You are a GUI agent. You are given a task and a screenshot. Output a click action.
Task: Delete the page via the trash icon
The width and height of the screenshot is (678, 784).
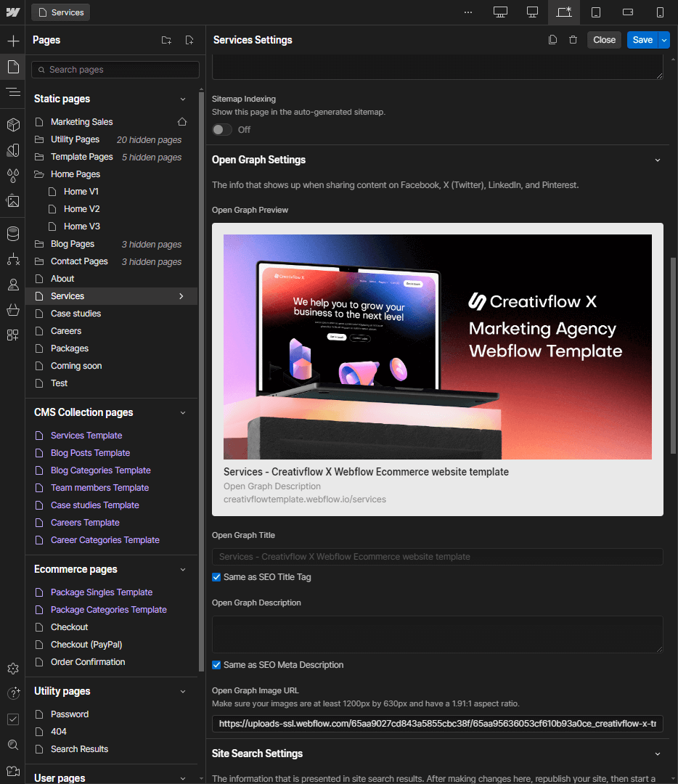[573, 39]
